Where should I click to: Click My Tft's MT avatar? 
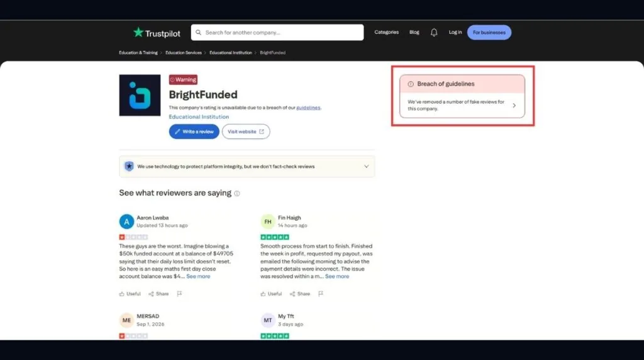coord(268,320)
